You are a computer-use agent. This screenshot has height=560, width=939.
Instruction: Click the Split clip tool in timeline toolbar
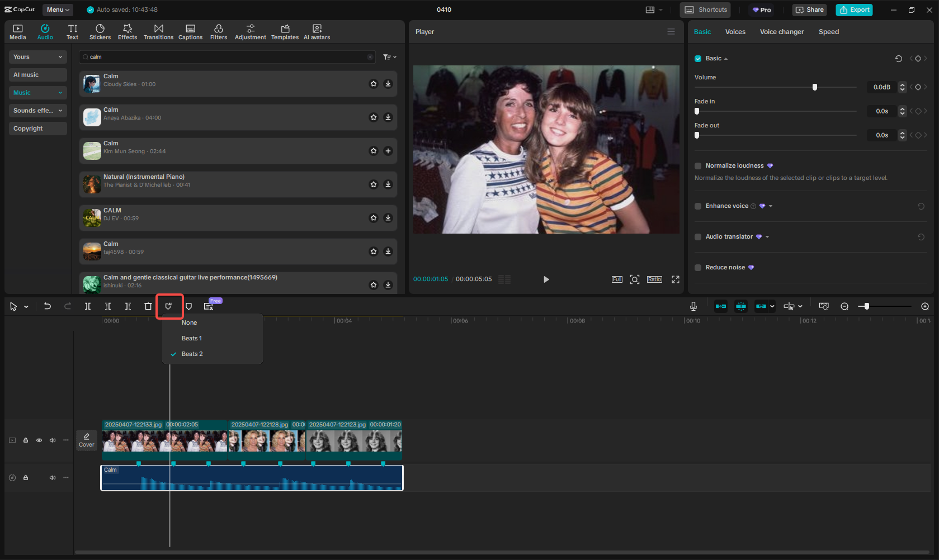[x=88, y=306]
